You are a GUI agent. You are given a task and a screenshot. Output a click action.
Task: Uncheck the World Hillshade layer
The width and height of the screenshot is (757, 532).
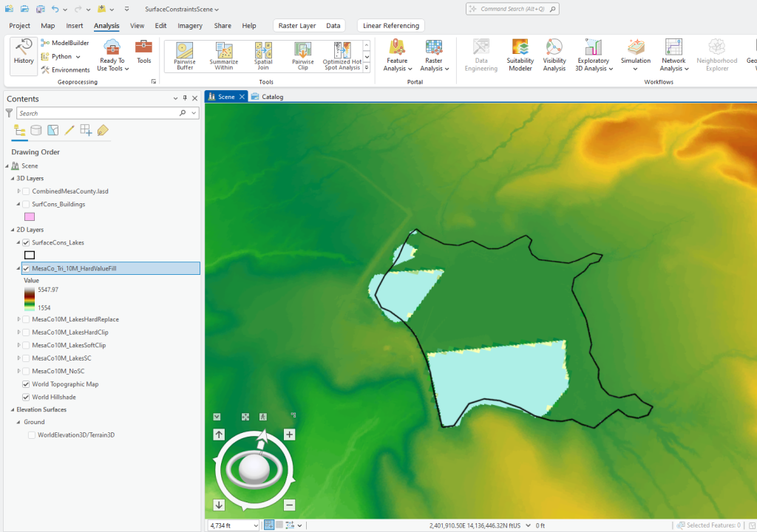coord(26,397)
